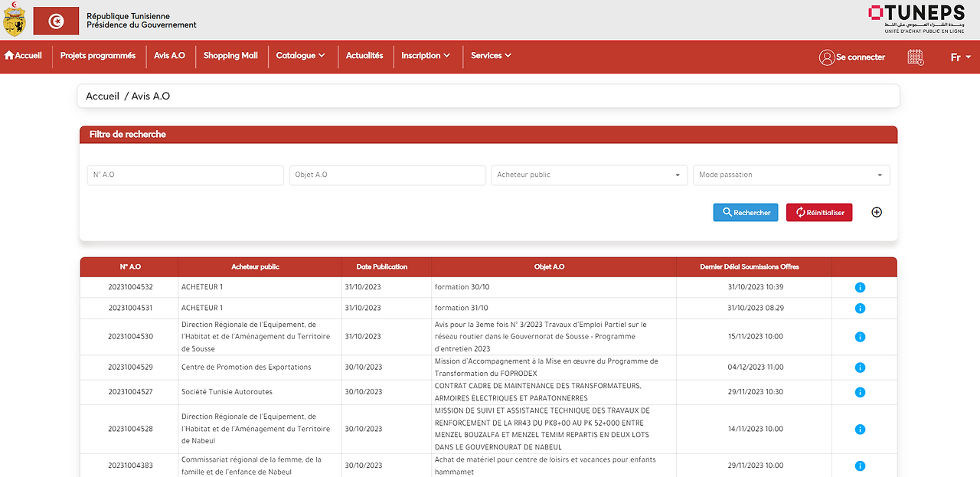Viewport: 980px width, 477px height.
Task: Open the Mode passation dropdown
Action: click(792, 175)
